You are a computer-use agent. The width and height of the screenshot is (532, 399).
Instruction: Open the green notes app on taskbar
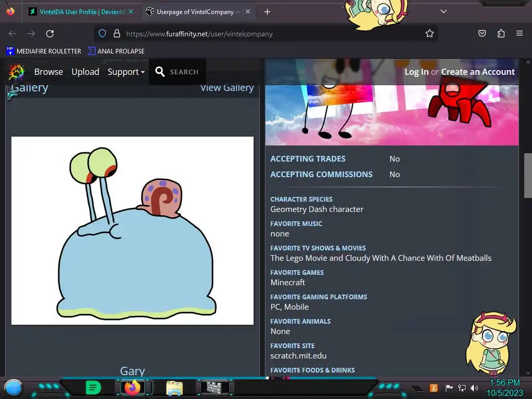93,388
